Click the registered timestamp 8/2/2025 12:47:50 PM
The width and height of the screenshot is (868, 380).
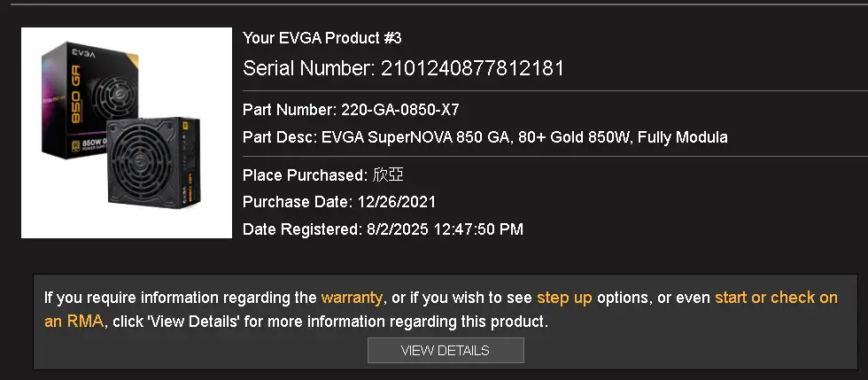tap(445, 229)
